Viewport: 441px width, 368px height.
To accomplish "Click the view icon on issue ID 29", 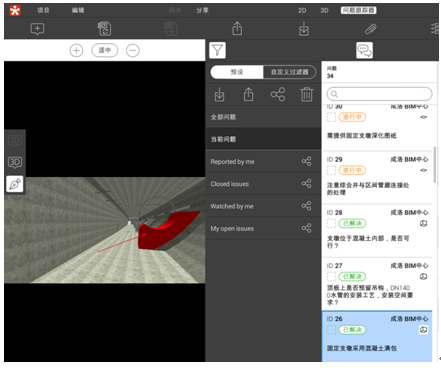I will [x=424, y=170].
